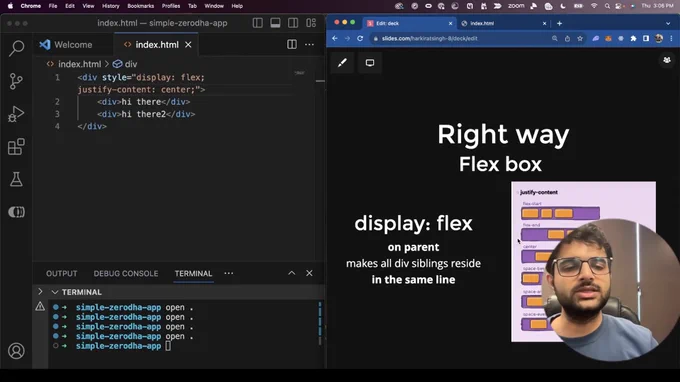Viewport: 680px width, 382px height.
Task: Close the index.html browser tab
Action: click(x=544, y=23)
